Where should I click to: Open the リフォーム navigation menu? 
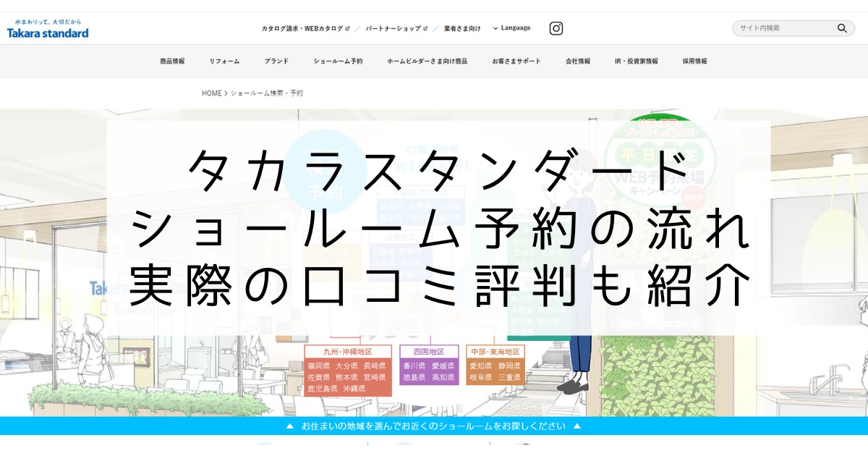pos(224,62)
